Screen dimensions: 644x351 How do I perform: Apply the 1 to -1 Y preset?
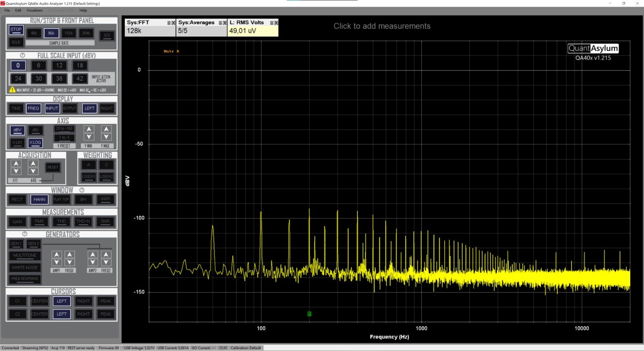[64, 138]
